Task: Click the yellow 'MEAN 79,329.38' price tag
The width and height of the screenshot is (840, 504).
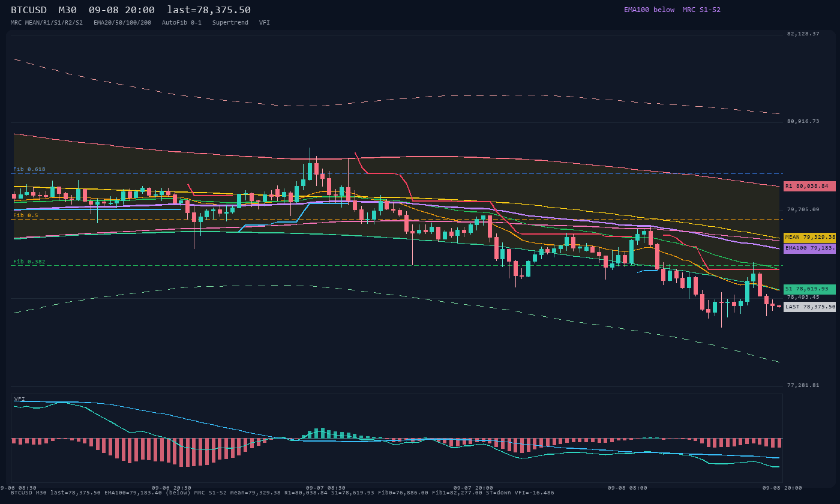Action: point(809,238)
